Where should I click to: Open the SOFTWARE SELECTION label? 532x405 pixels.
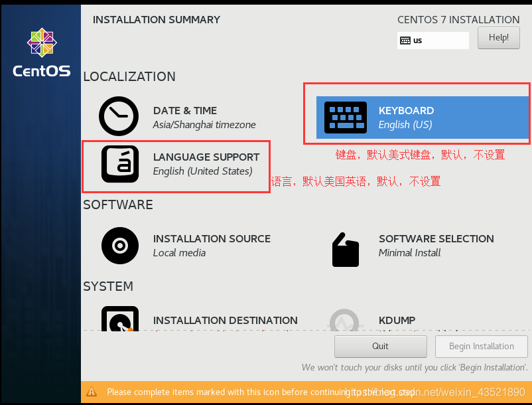click(436, 239)
